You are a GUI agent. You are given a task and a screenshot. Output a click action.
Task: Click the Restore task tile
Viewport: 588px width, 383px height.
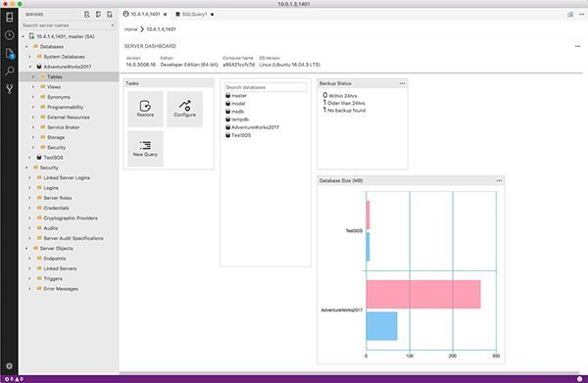coord(145,109)
